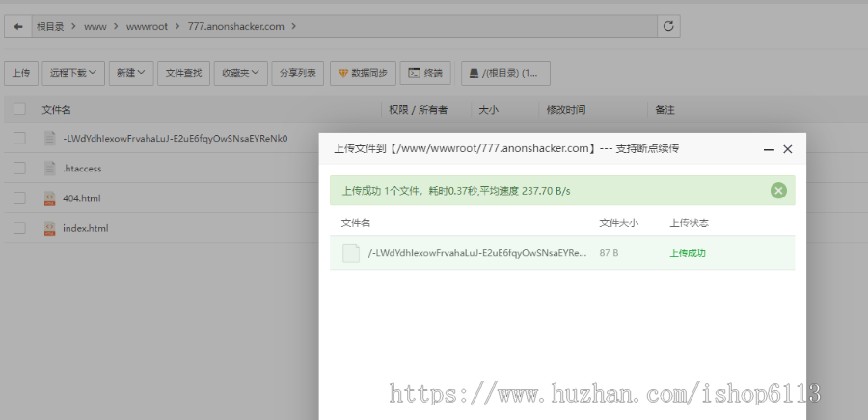Screen dimensions: 868x420
Task: Dismiss the green upload success message
Action: point(778,191)
